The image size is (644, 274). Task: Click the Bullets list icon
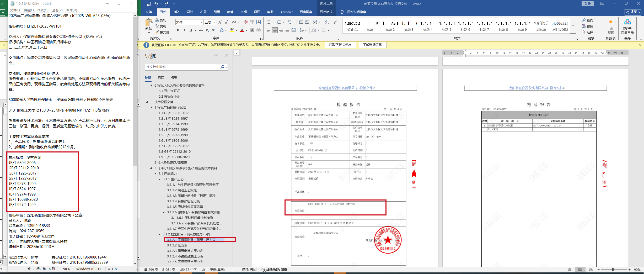point(268,22)
